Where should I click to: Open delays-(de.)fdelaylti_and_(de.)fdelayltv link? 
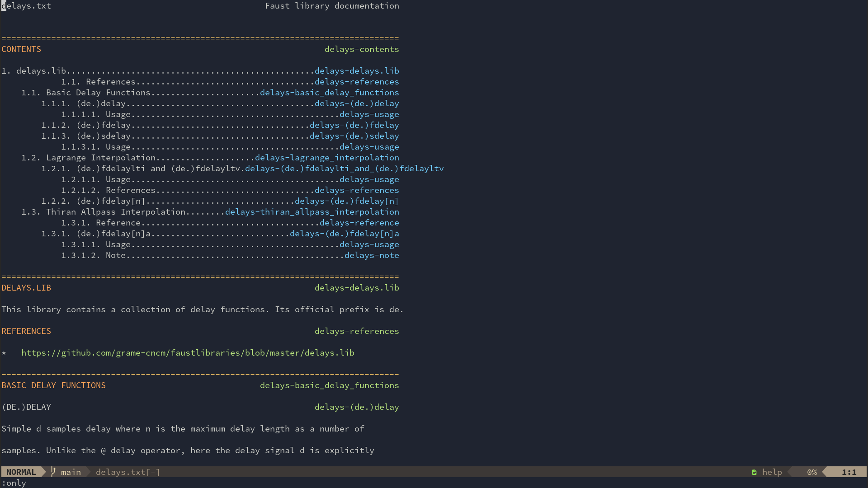(x=344, y=169)
